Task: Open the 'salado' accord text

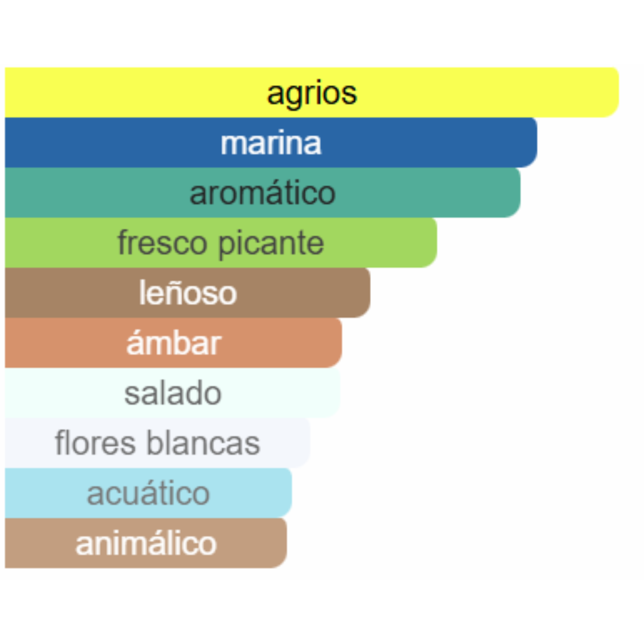Action: click(173, 393)
